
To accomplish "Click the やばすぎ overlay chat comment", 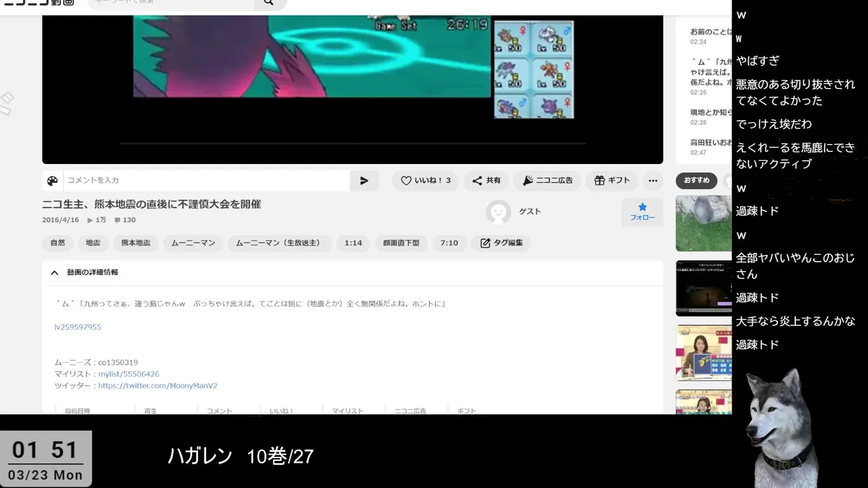I will [x=758, y=60].
